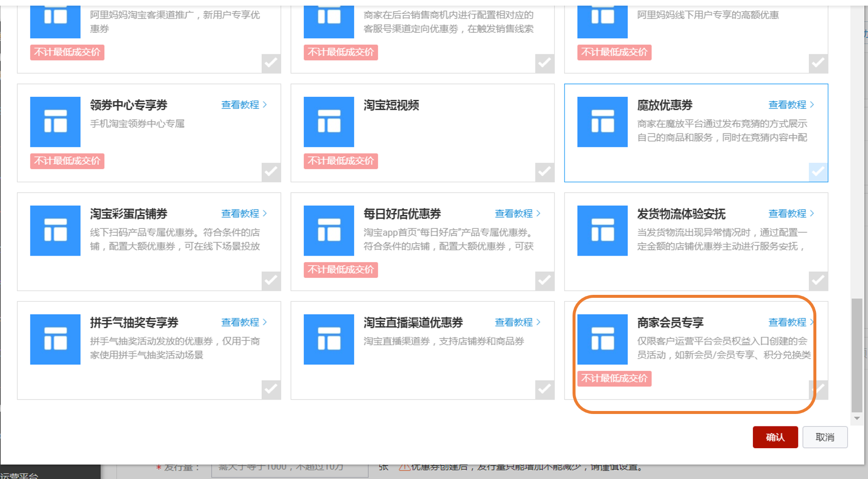Toggle the checkmark on 拼手气抽奖专享券 card

(271, 389)
